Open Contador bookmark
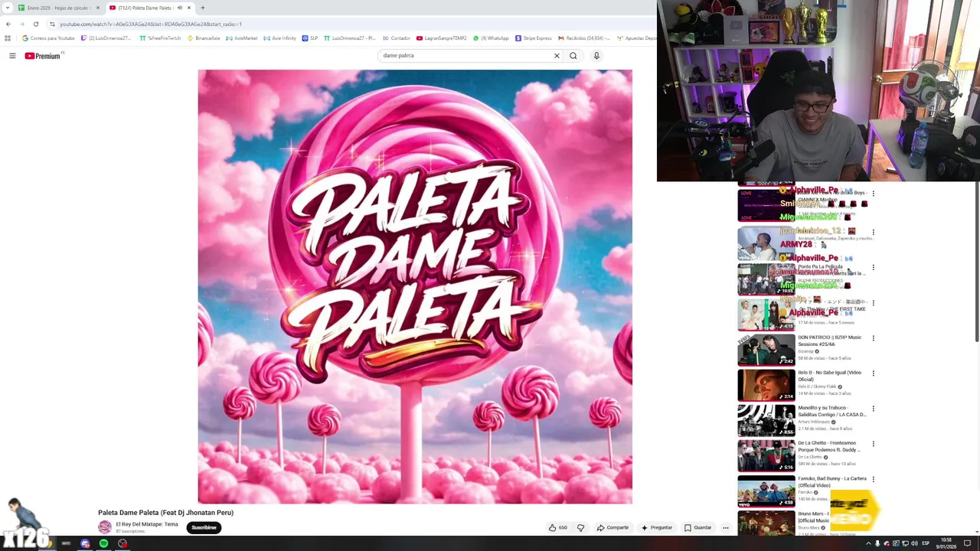This screenshot has width=980, height=551. pyautogui.click(x=397, y=38)
